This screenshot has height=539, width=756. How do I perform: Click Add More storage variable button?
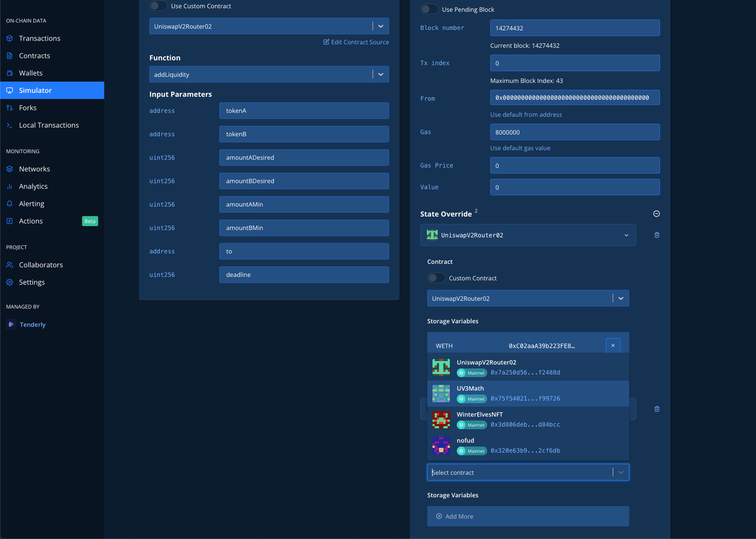pyautogui.click(x=528, y=516)
